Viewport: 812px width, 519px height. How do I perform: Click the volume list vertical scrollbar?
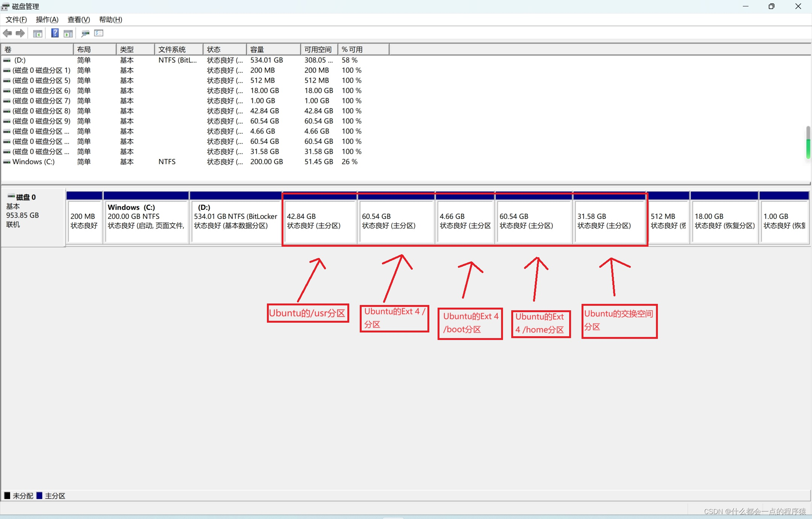[x=808, y=143]
